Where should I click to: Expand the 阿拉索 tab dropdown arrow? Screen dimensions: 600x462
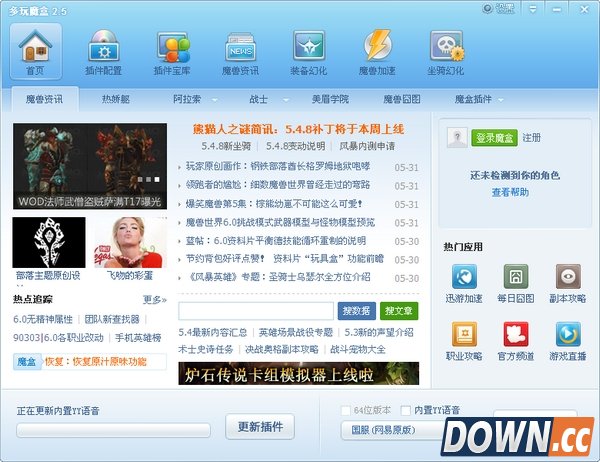tap(215, 100)
